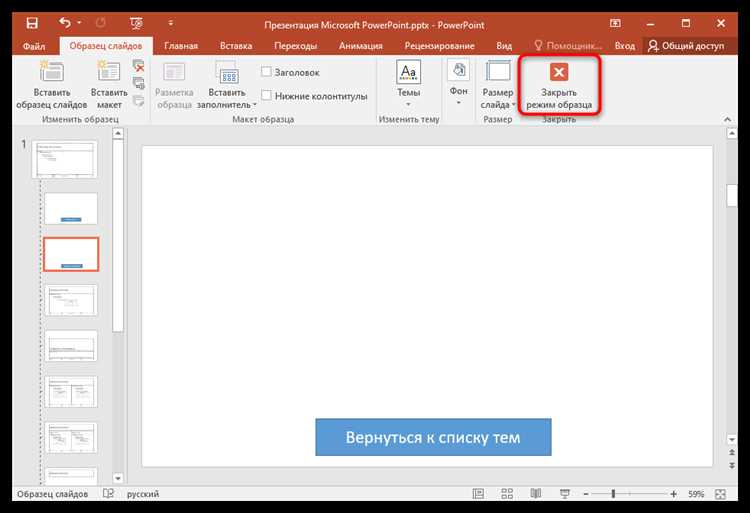Click Общий доступ button
The width and height of the screenshot is (750, 513).
pos(686,46)
